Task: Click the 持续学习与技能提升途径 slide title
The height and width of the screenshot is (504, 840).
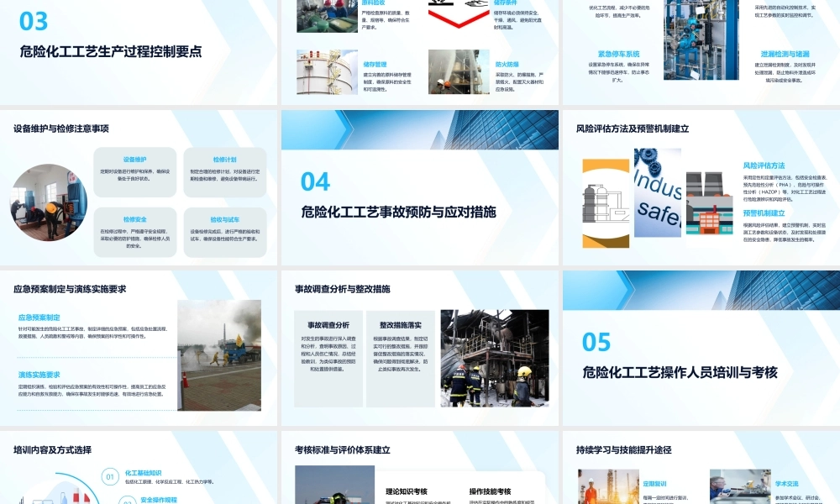Action: coord(623,450)
